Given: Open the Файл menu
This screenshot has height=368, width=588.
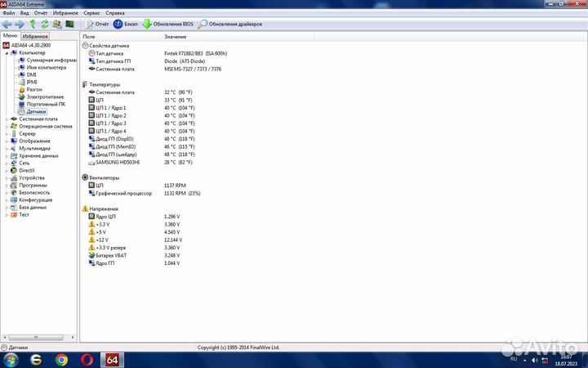Looking at the screenshot, I should click(x=9, y=13).
